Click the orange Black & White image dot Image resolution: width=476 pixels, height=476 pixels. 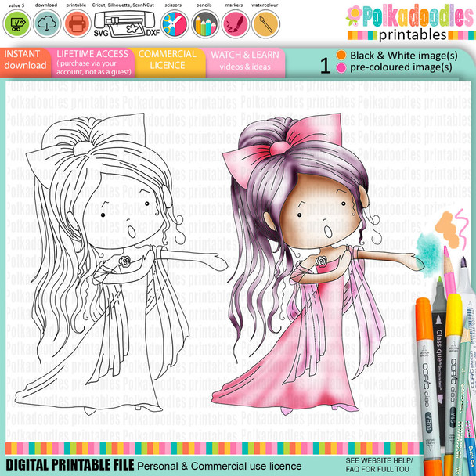[341, 55]
